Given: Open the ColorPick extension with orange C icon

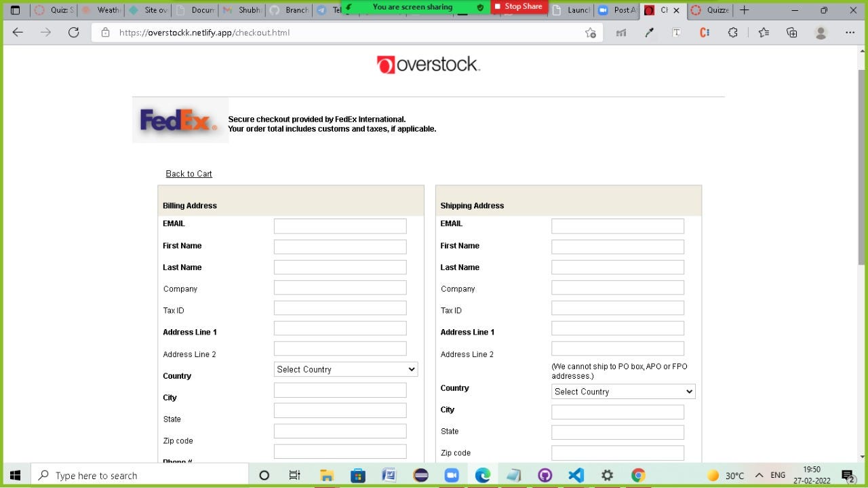Looking at the screenshot, I should coord(703,32).
